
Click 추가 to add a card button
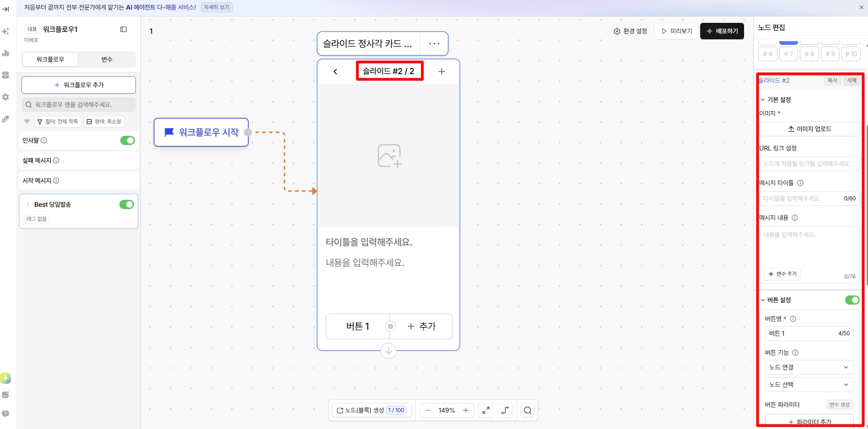coord(421,326)
